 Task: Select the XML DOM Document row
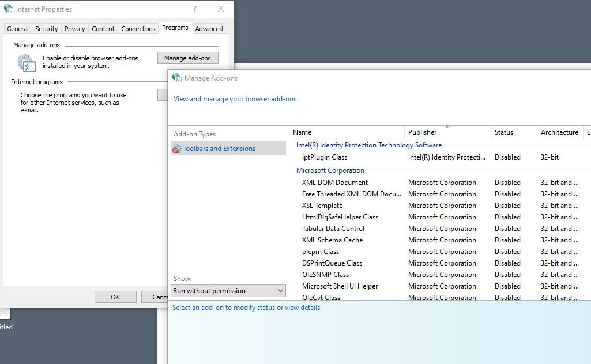point(334,183)
